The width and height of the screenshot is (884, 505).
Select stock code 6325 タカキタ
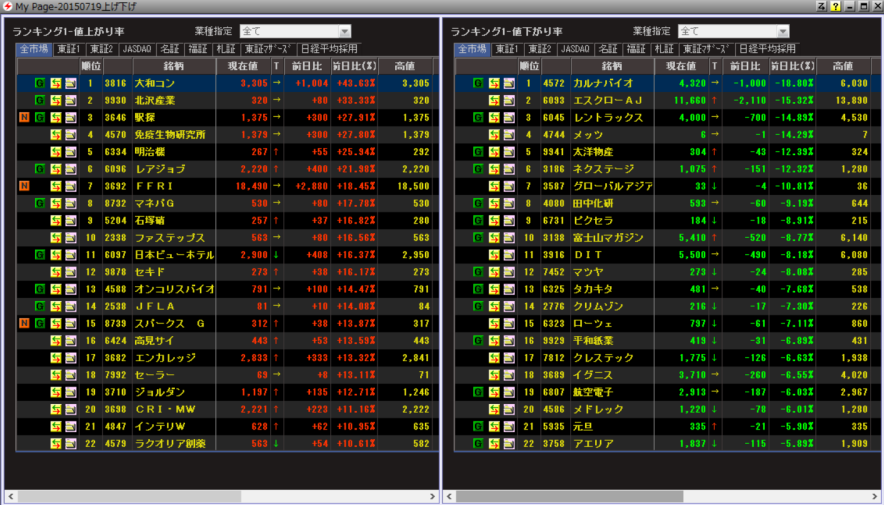[554, 289]
